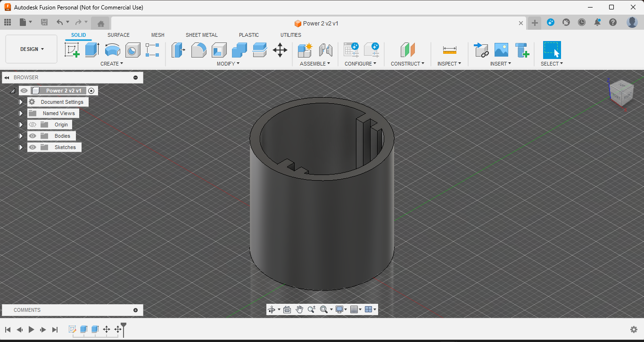644x342 pixels.
Task: Select the Combine tool
Action: tap(239, 50)
